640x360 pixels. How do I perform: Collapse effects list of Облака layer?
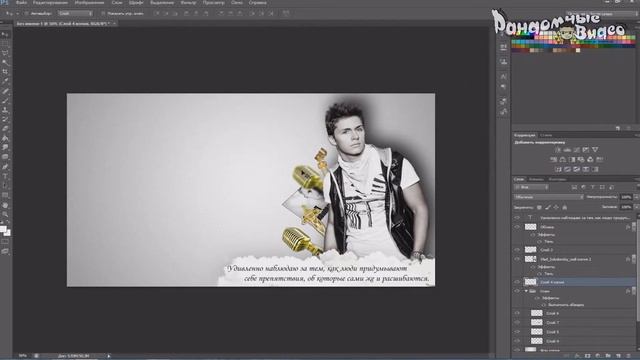pyautogui.click(x=633, y=227)
